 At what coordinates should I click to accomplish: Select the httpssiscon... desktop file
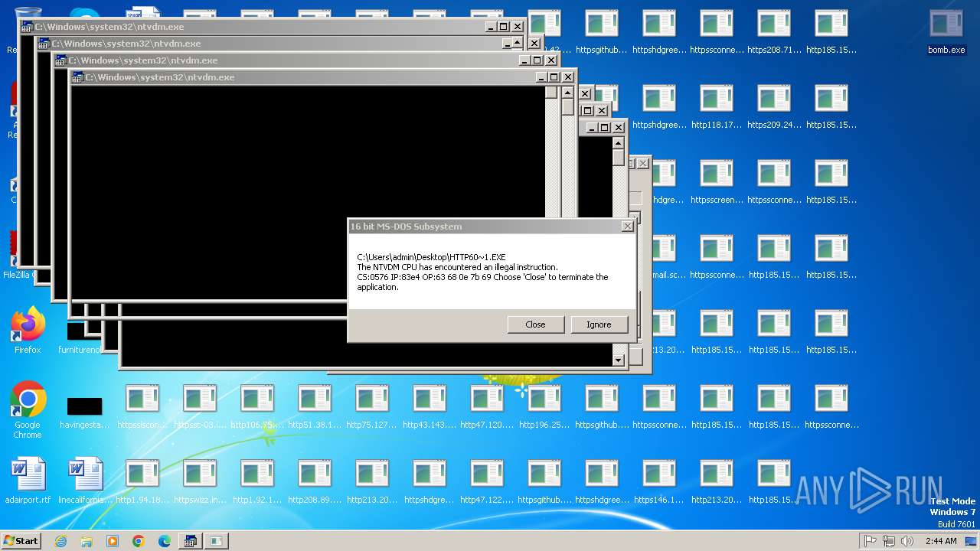(142, 407)
